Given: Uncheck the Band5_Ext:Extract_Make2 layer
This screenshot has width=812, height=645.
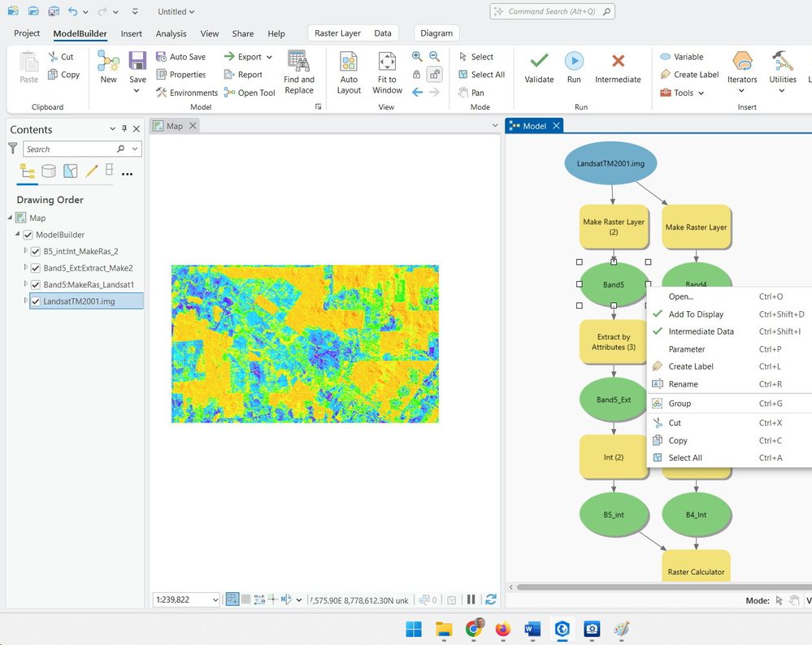Looking at the screenshot, I should pos(36,268).
